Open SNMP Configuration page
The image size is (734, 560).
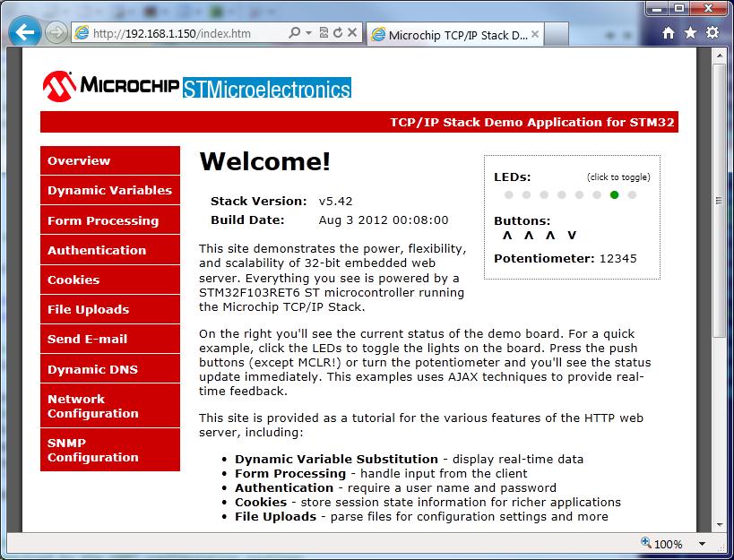click(110, 450)
